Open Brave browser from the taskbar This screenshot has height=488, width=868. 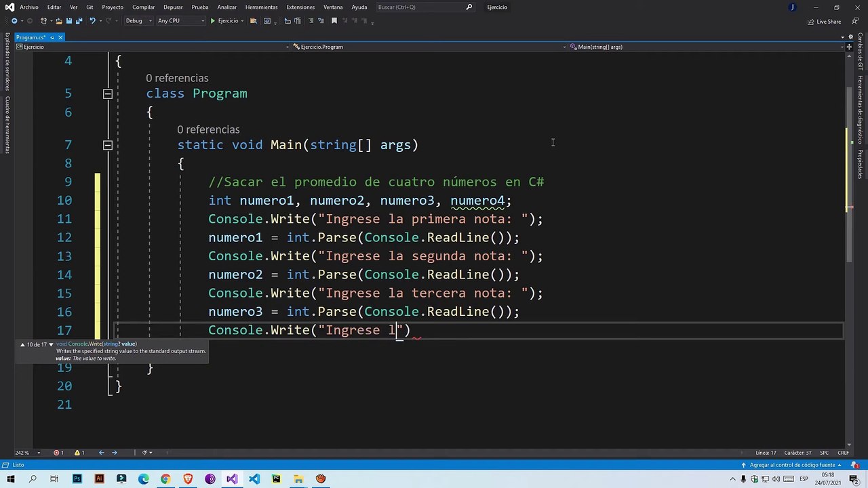coord(188,479)
